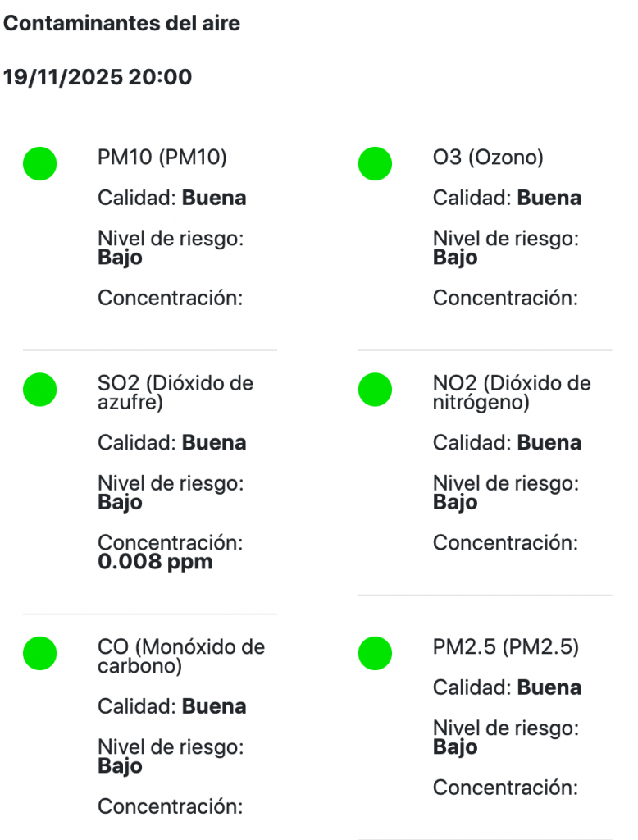This screenshot has height=840, width=638.
Task: Select NO2 (Dióxido de nitrógeno) title
Action: [x=511, y=393]
